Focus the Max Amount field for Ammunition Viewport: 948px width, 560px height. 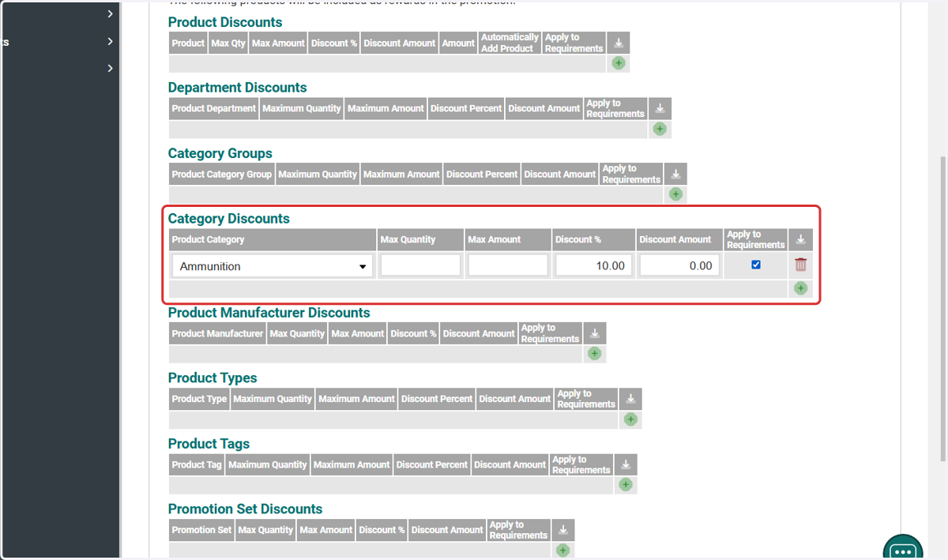pyautogui.click(x=508, y=265)
